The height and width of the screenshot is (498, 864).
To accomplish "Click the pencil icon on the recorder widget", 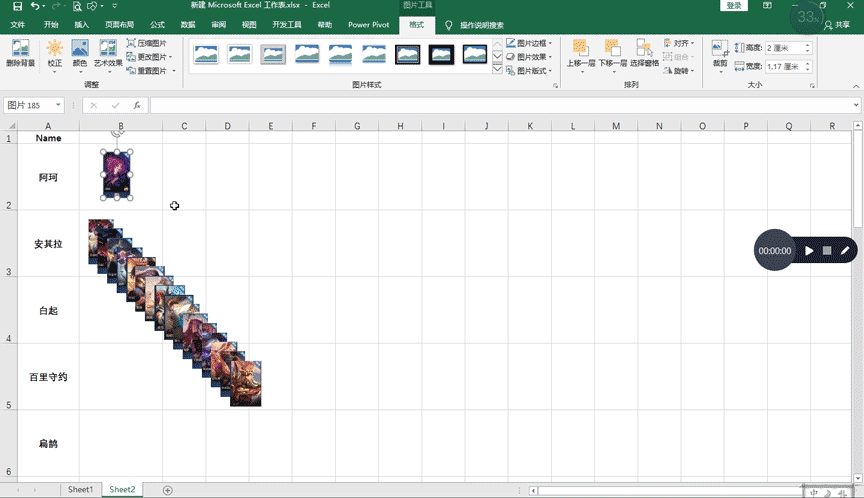I will point(845,250).
